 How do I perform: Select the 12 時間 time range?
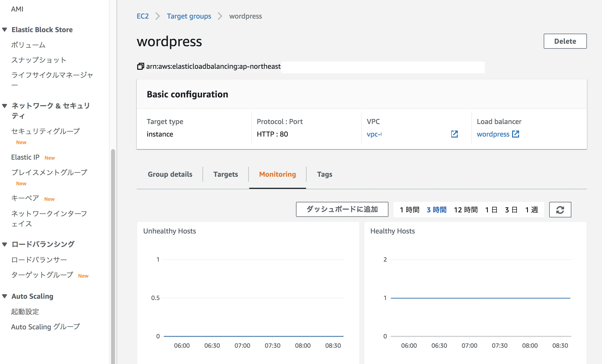pos(466,210)
